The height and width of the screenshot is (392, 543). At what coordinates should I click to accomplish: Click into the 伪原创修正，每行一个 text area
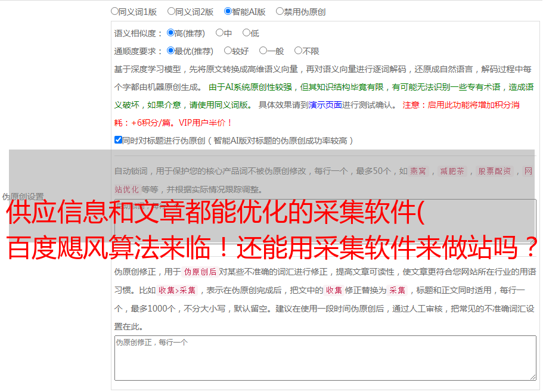pos(325,358)
